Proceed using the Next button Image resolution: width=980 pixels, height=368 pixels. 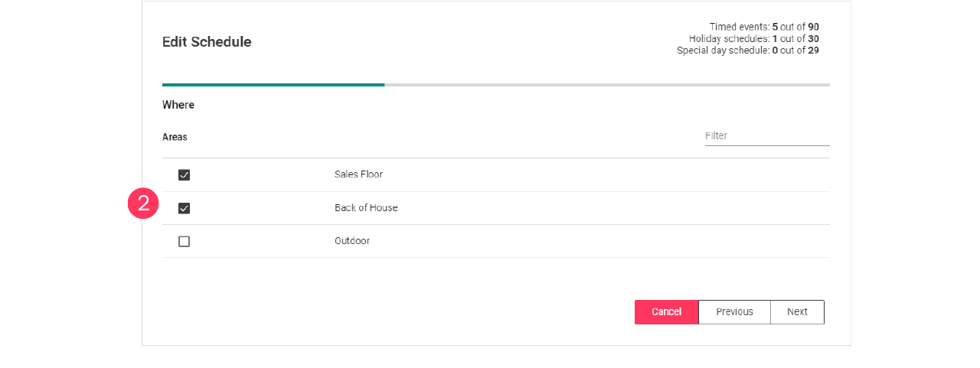point(797,312)
